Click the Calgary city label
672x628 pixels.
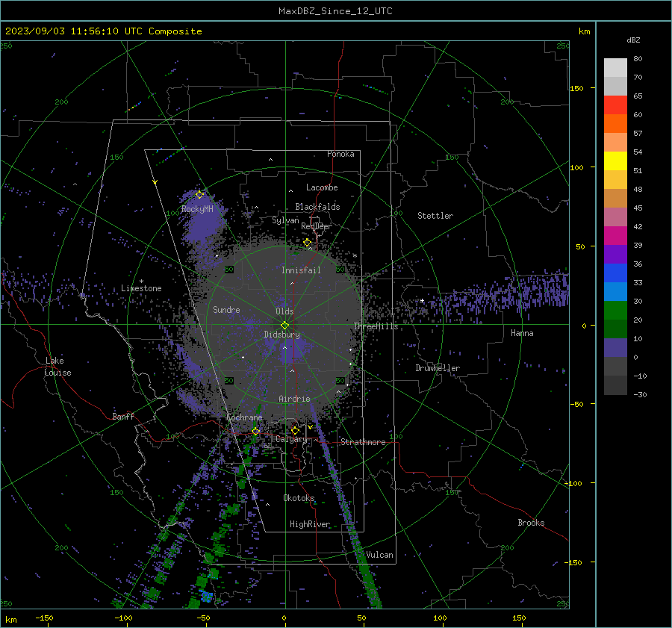coord(291,439)
